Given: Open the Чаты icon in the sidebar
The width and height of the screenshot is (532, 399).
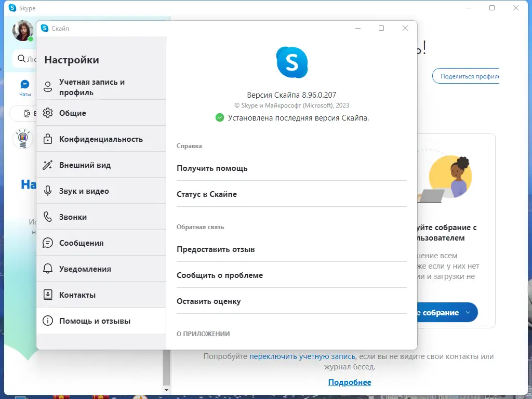Looking at the screenshot, I should (24, 85).
